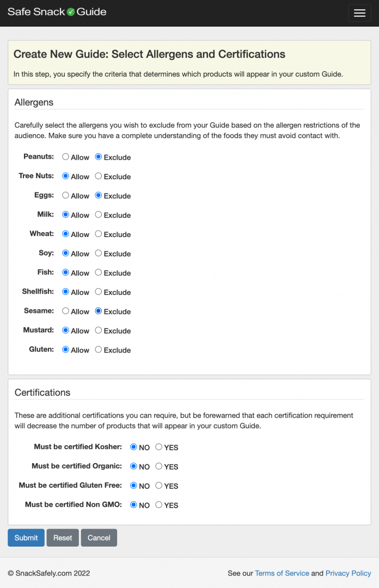This screenshot has height=588, width=379.
Task: Mark Shellfish as Exclude
Action: [x=99, y=292]
